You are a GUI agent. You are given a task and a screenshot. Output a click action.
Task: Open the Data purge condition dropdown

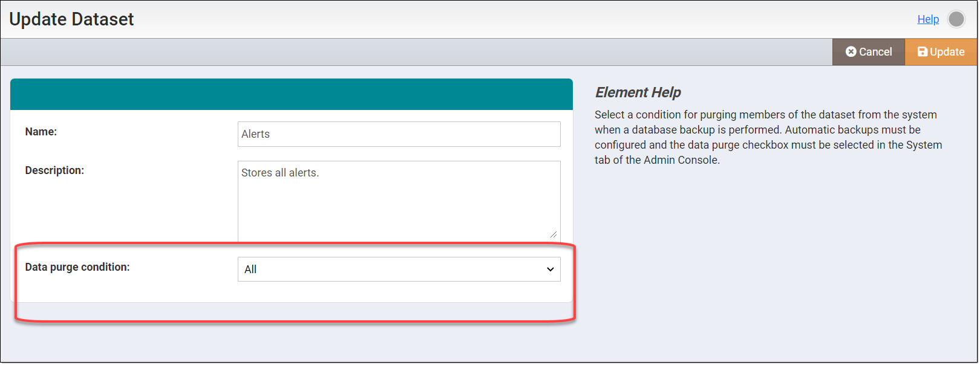tap(399, 269)
